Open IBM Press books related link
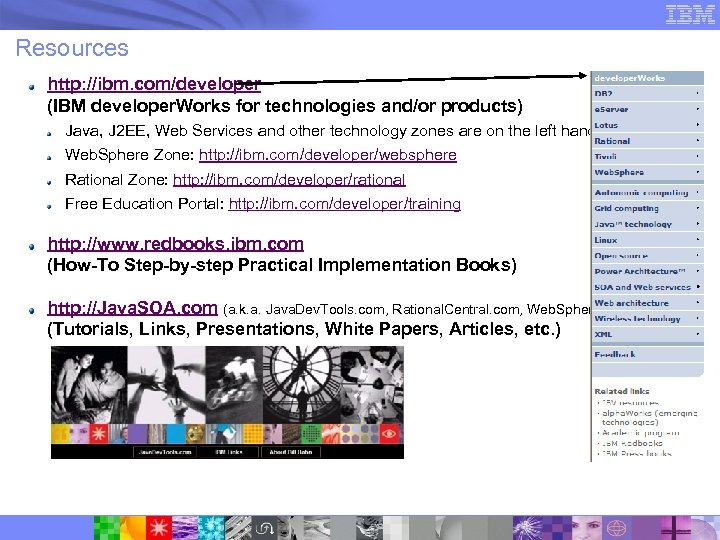720x540 pixels. [x=636, y=453]
